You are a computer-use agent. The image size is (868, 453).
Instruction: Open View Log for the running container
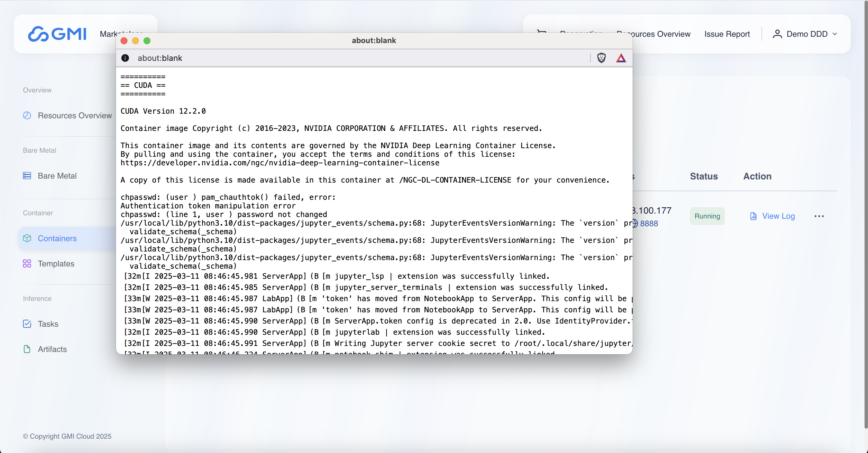point(772,216)
